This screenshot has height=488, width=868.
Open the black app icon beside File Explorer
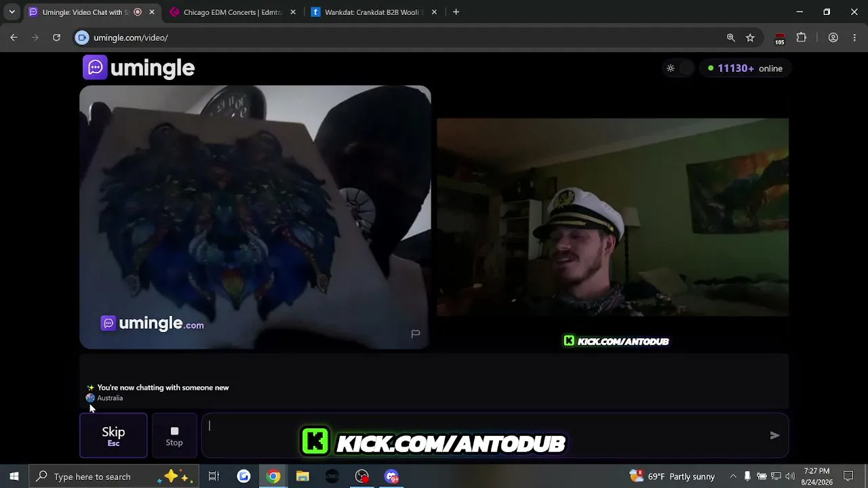pos(332,476)
